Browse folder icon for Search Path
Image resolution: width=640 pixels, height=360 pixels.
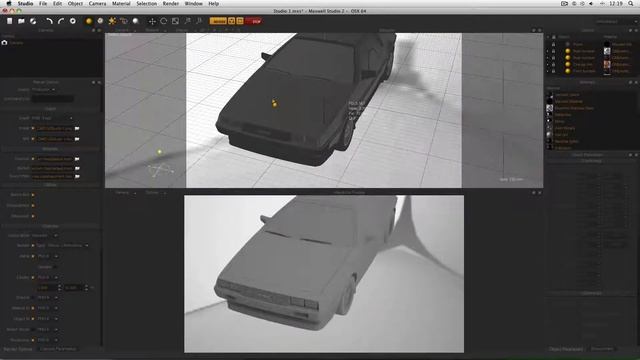(77, 176)
